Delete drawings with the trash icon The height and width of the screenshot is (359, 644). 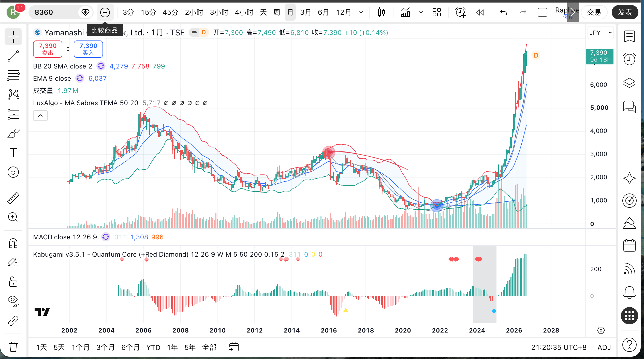13,347
